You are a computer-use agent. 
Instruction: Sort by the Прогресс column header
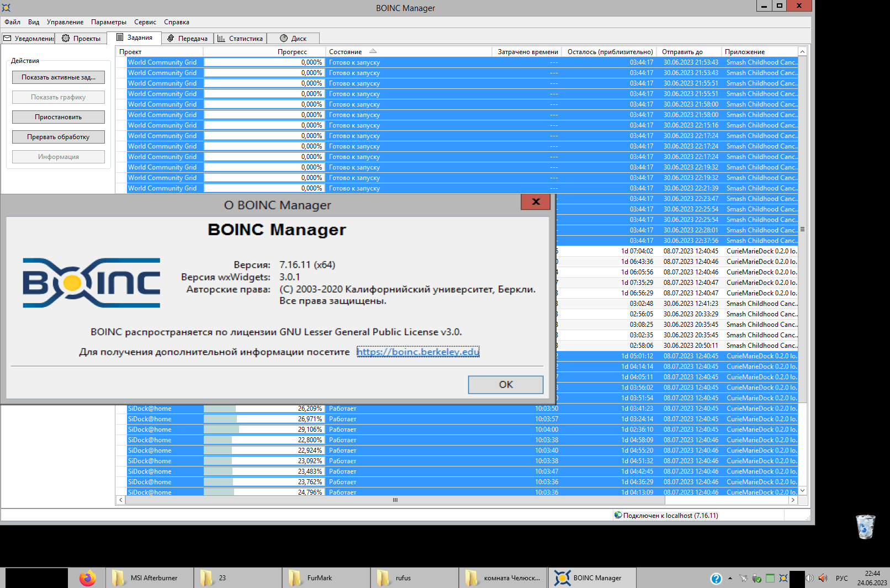pyautogui.click(x=264, y=52)
